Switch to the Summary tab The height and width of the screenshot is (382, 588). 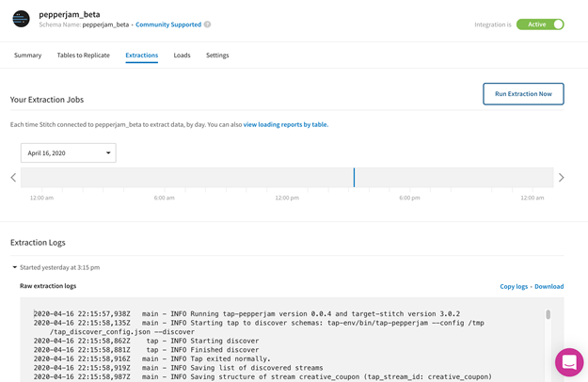(x=27, y=56)
